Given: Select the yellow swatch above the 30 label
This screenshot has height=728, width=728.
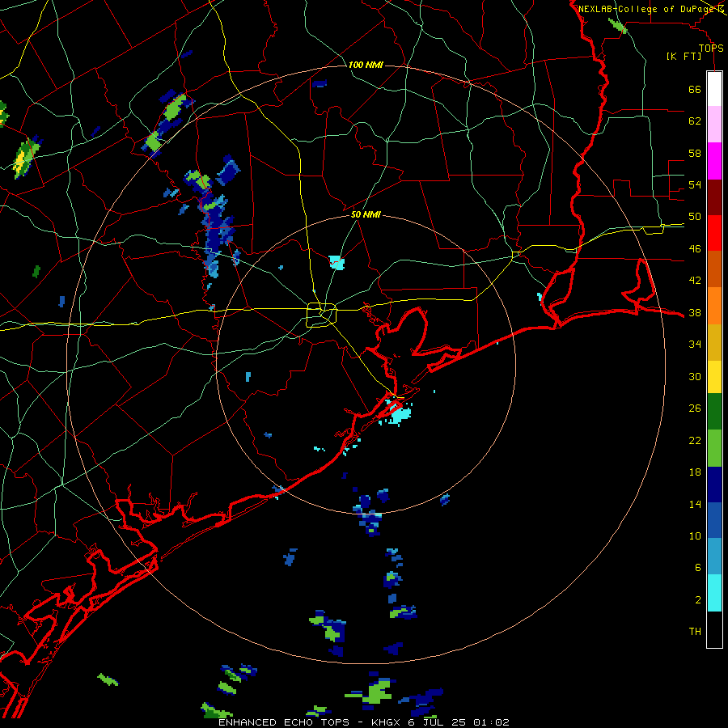Looking at the screenshot, I should (x=714, y=377).
